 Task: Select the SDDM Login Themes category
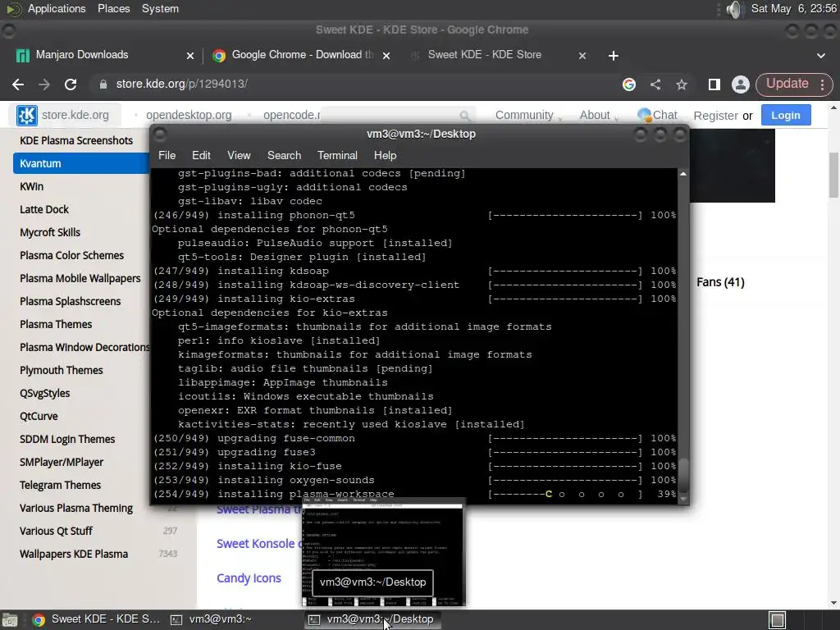coord(67,440)
